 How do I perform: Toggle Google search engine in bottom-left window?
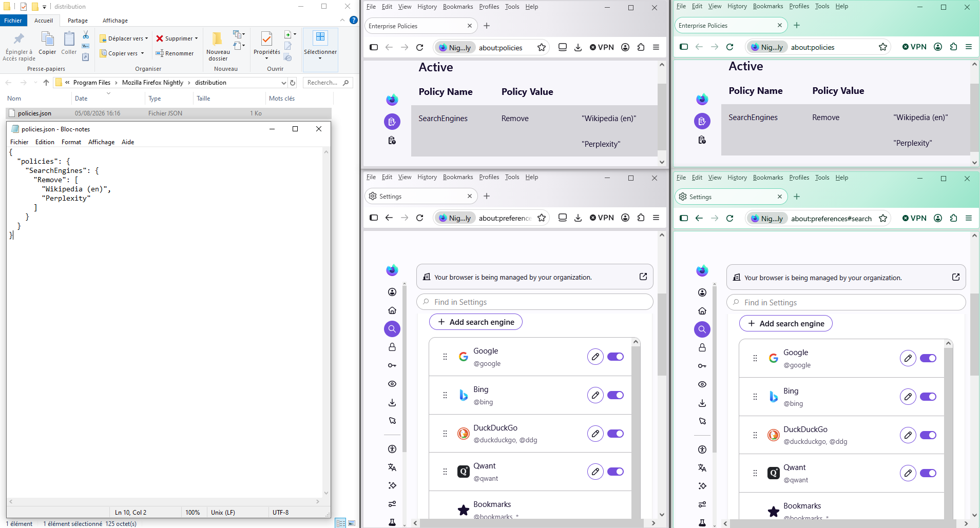click(x=616, y=357)
